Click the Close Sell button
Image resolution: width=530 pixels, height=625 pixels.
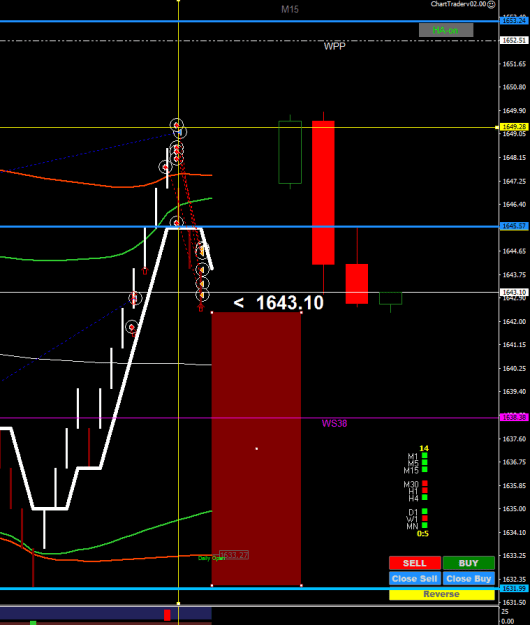click(x=415, y=578)
